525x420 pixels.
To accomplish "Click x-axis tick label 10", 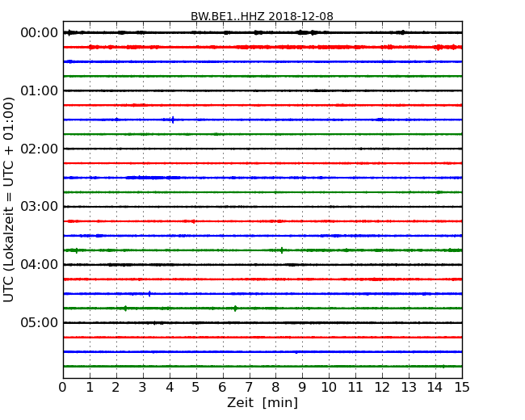I will point(329,388).
